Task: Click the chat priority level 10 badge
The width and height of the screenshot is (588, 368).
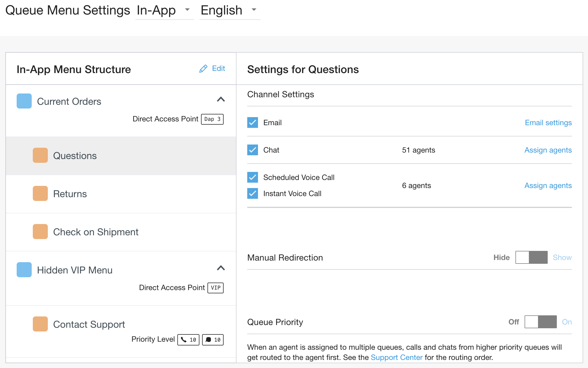Action: click(213, 340)
